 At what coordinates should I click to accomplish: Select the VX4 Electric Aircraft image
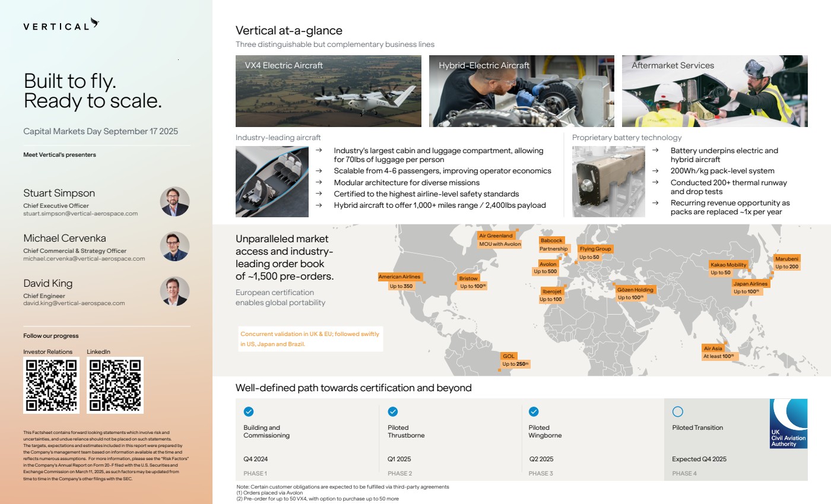pyautogui.click(x=328, y=91)
